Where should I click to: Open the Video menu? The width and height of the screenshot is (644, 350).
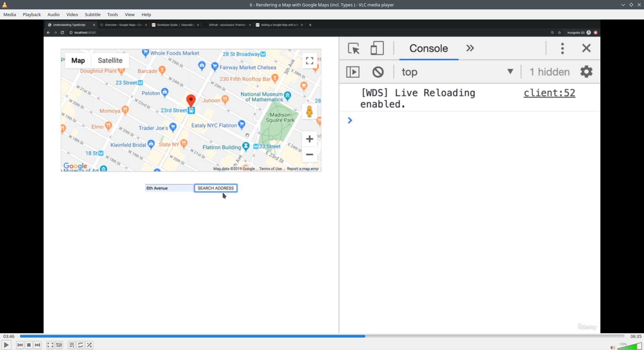[x=72, y=14]
